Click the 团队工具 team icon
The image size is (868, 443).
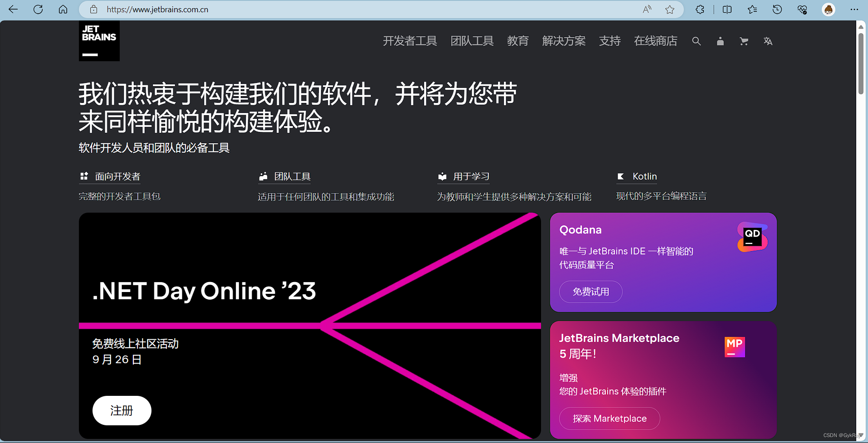coord(263,176)
